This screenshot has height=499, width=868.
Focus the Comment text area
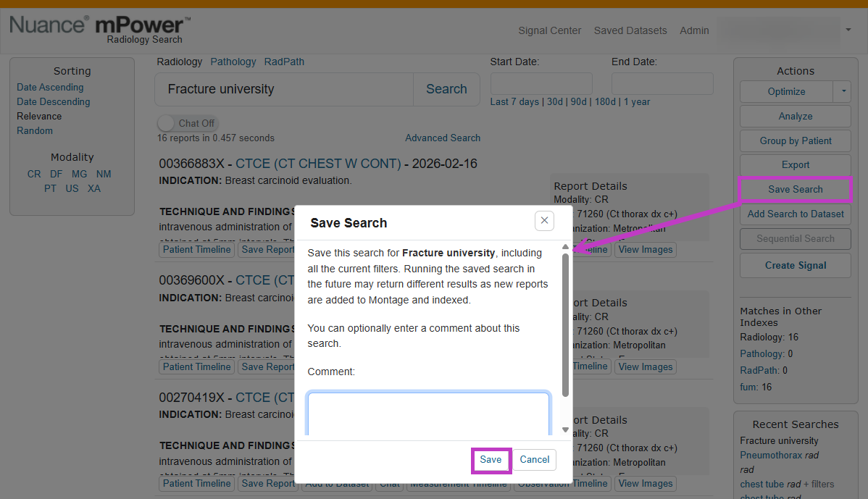point(428,414)
